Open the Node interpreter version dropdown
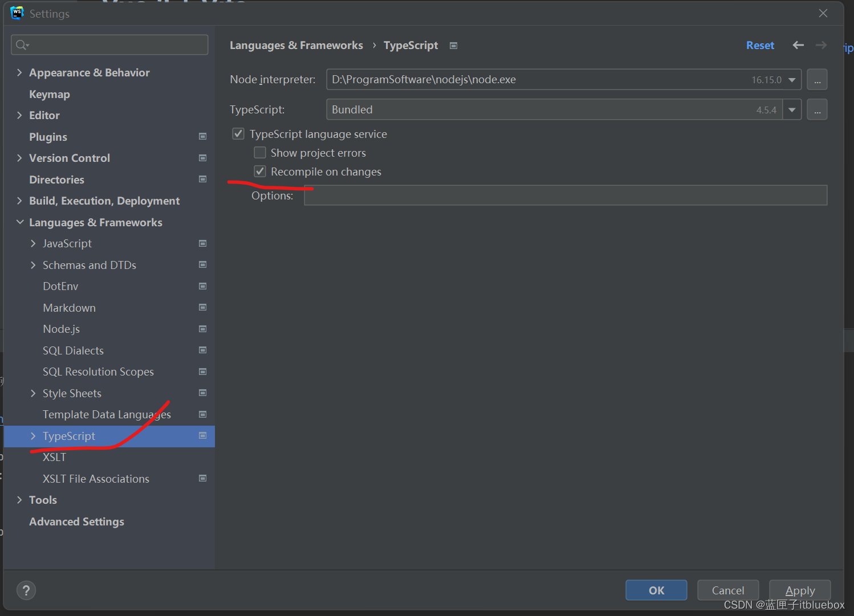This screenshot has width=854, height=616. coord(792,80)
